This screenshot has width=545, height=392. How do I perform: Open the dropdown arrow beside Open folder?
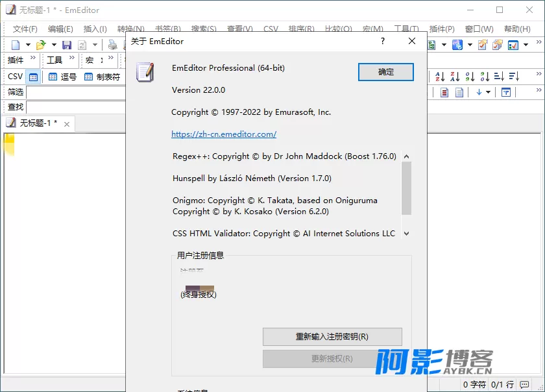(x=54, y=45)
